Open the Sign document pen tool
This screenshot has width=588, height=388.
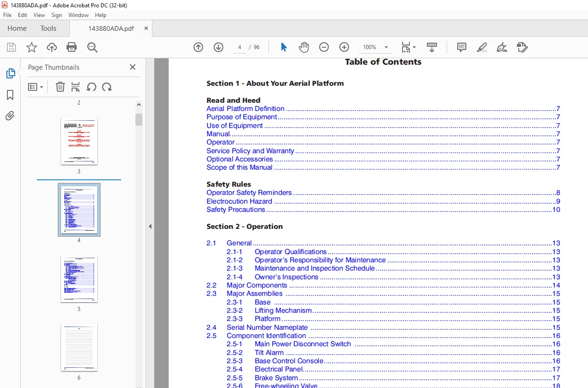[x=502, y=47]
